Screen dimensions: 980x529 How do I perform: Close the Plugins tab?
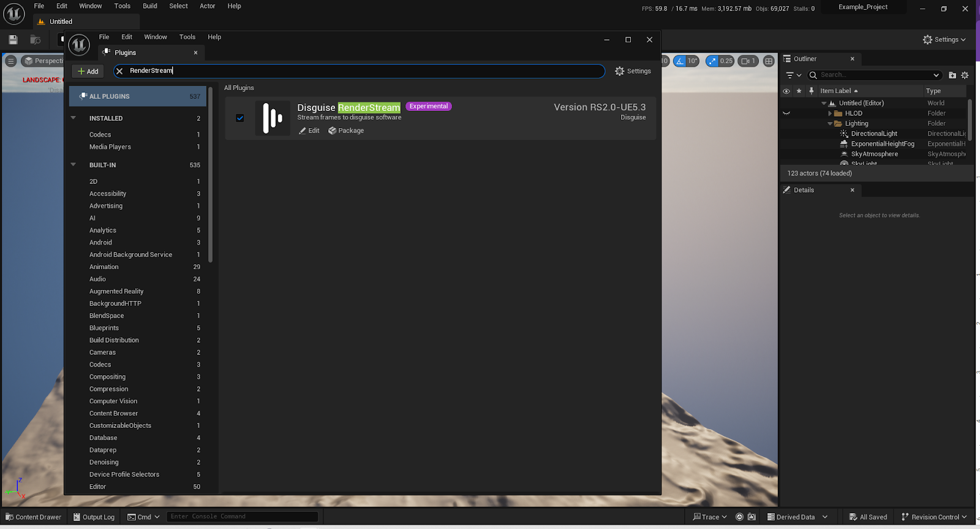(x=195, y=53)
